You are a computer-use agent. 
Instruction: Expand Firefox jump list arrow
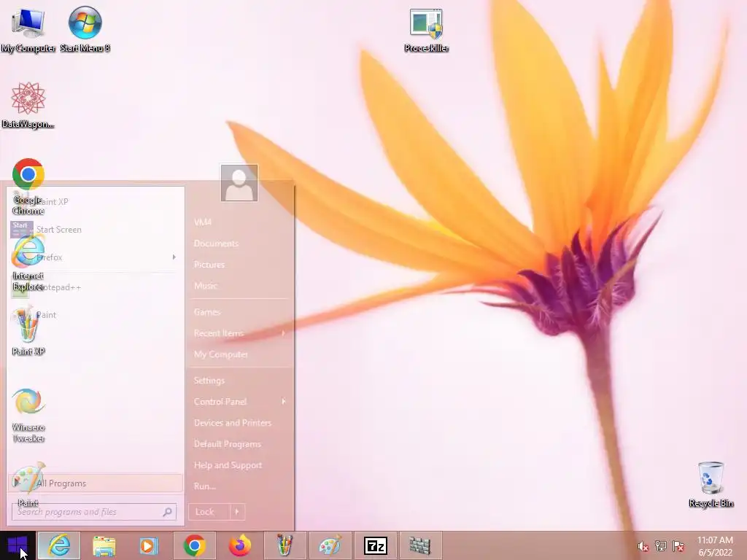pyautogui.click(x=174, y=257)
